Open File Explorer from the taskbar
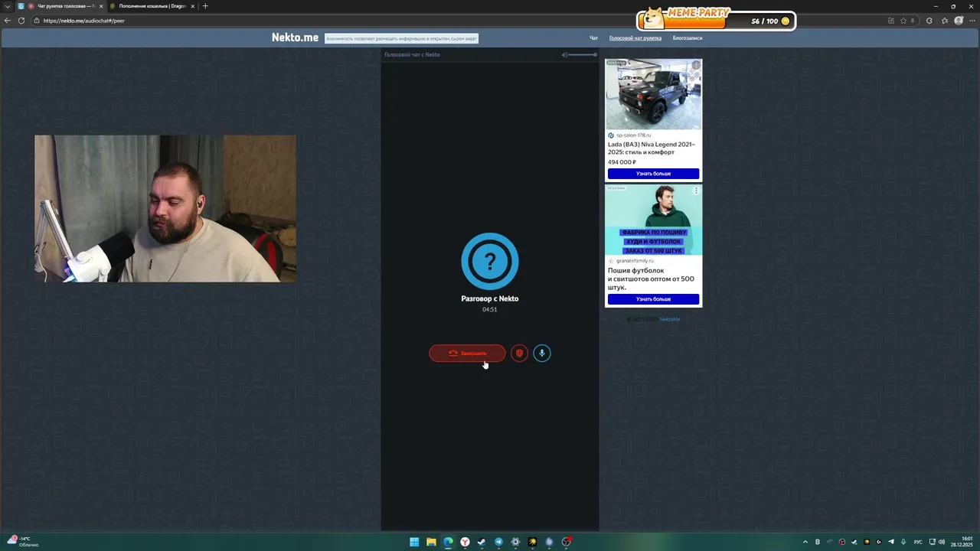 (x=431, y=542)
